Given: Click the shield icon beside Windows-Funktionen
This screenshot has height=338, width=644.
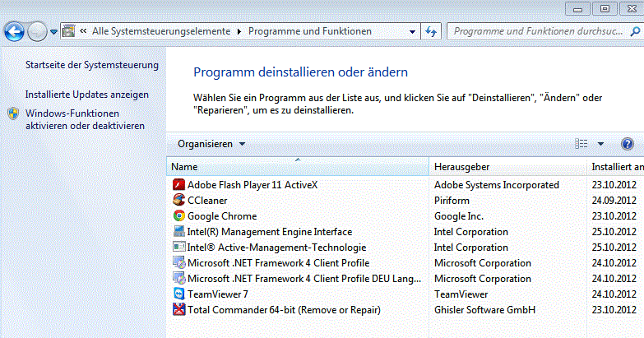Looking at the screenshot, I should point(13,113).
